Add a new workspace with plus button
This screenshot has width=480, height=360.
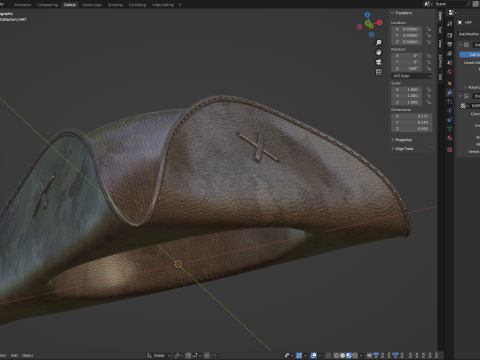(180, 5)
